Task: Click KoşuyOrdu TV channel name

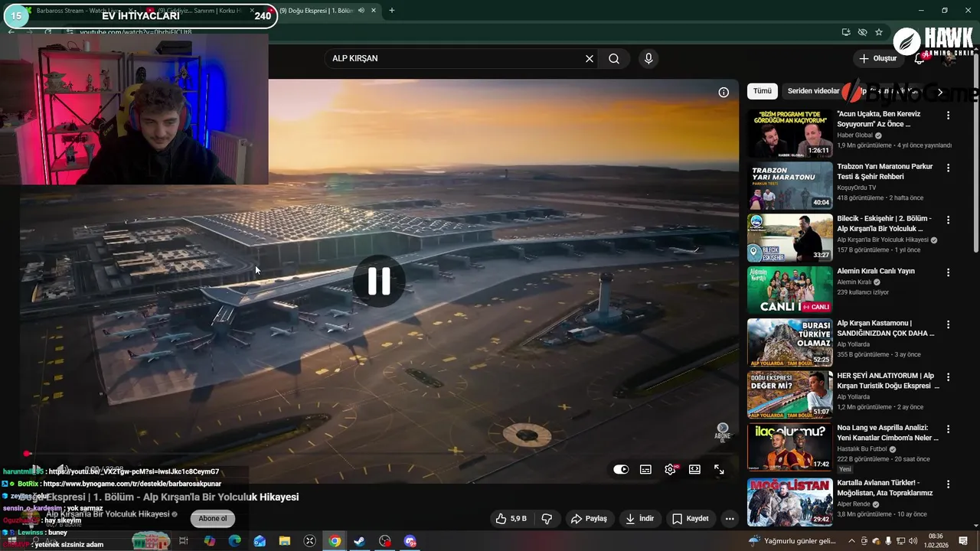Action: coord(856,187)
